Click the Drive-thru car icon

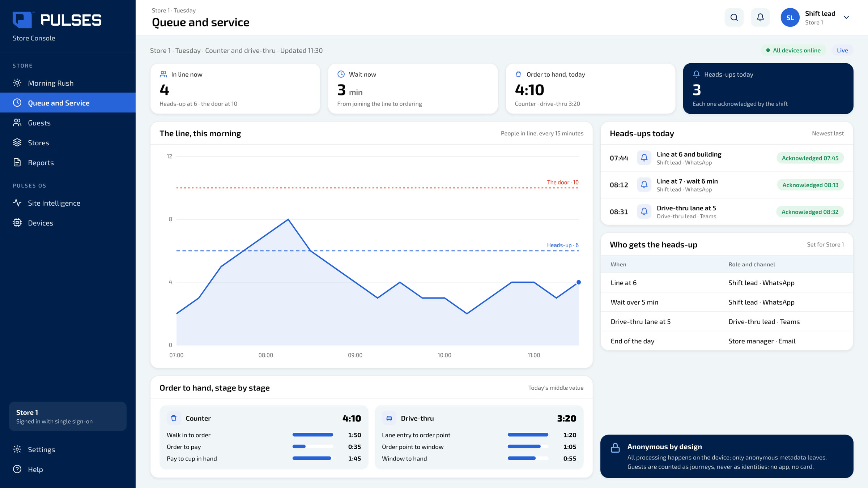point(389,418)
